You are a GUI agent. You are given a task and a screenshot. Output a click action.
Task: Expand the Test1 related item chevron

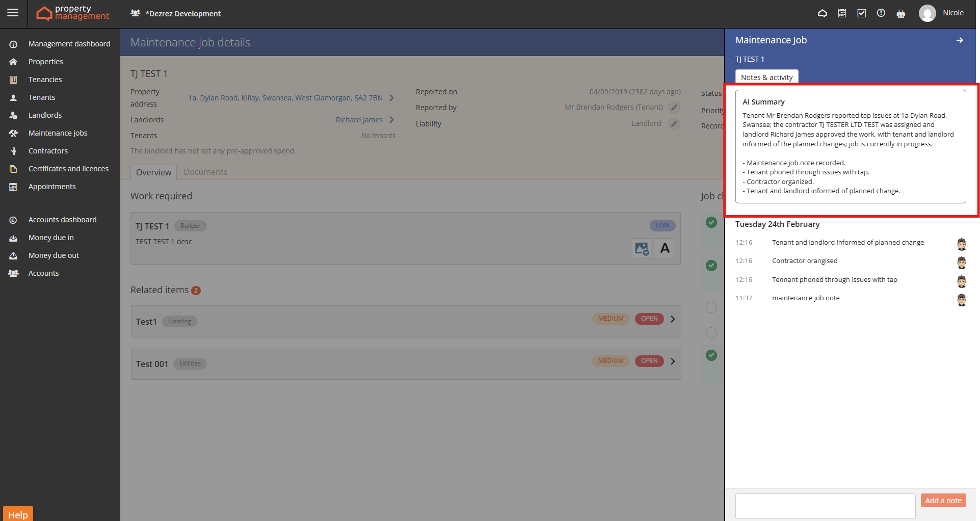pyautogui.click(x=673, y=319)
